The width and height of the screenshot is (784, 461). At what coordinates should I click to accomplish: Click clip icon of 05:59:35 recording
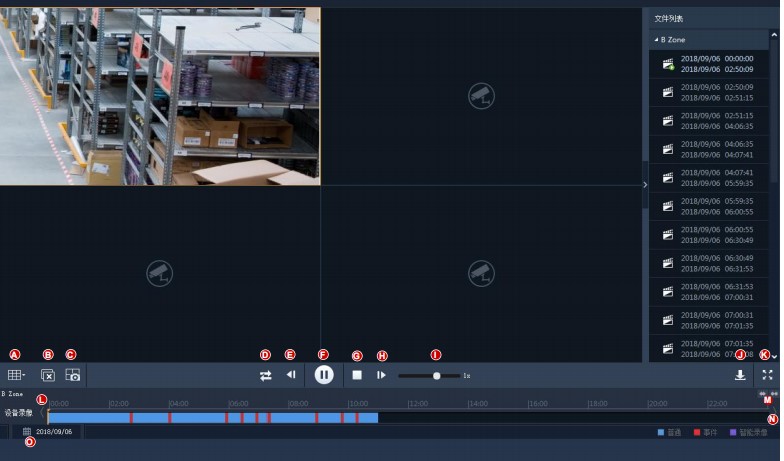pos(668,206)
